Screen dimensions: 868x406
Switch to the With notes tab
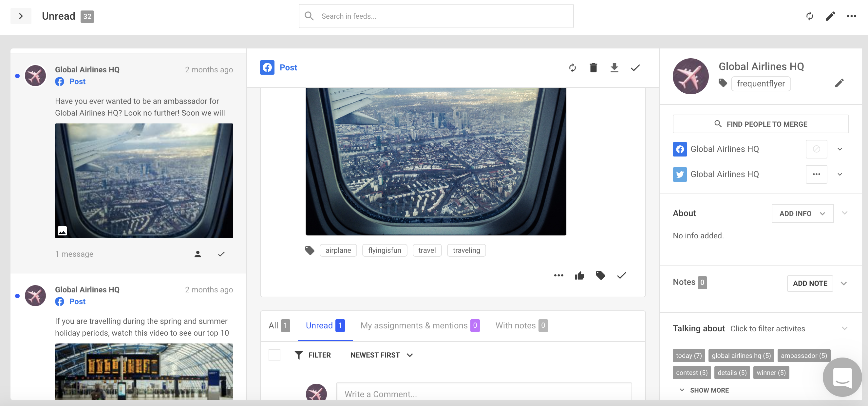(x=521, y=325)
